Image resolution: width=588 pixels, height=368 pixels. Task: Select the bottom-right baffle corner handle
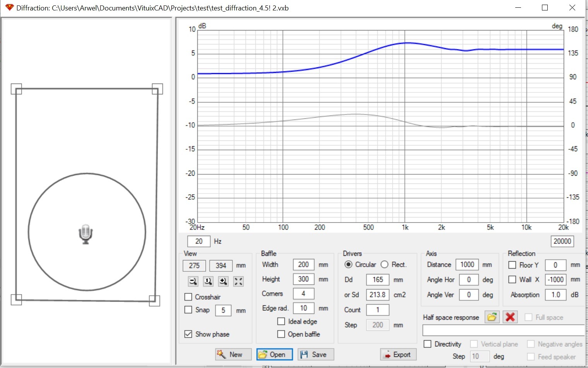pyautogui.click(x=154, y=301)
